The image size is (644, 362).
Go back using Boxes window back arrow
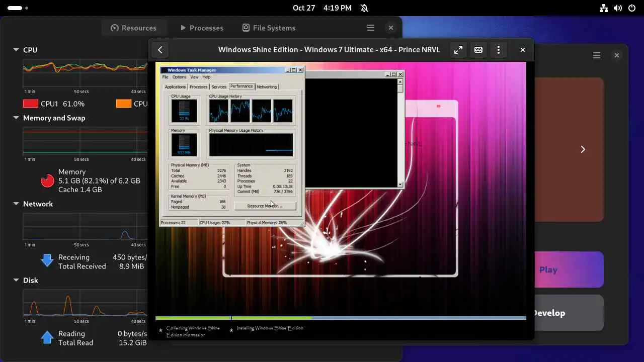coord(160,50)
